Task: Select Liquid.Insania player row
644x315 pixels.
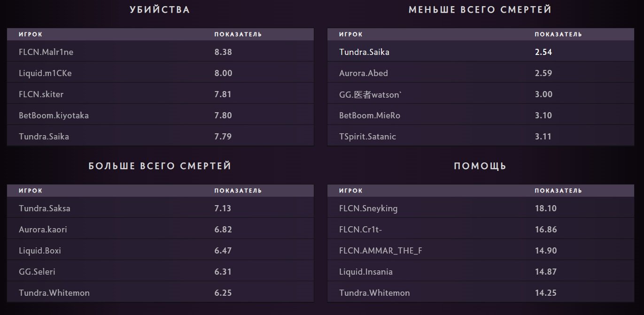Action: [x=366, y=272]
